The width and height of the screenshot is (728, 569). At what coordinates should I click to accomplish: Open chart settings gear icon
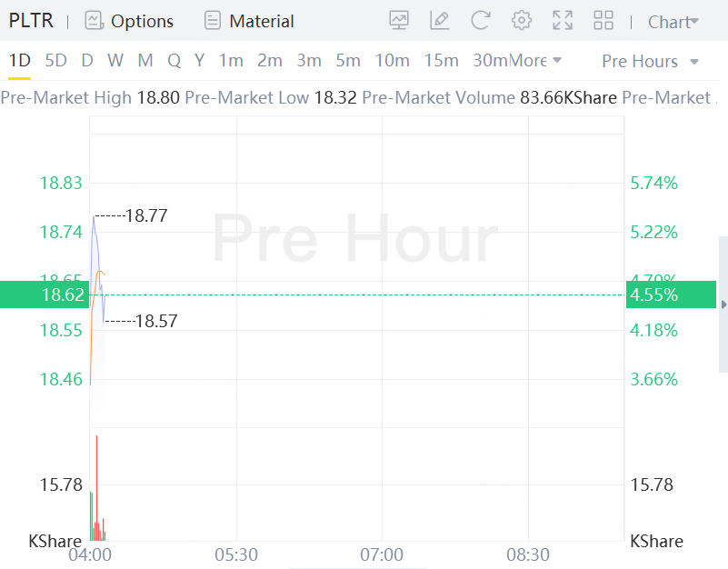(x=522, y=20)
